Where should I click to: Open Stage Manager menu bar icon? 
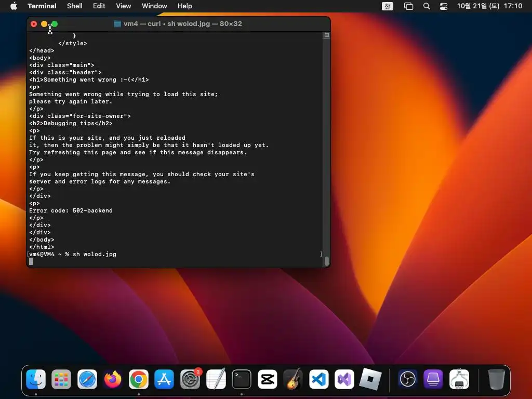(408, 6)
